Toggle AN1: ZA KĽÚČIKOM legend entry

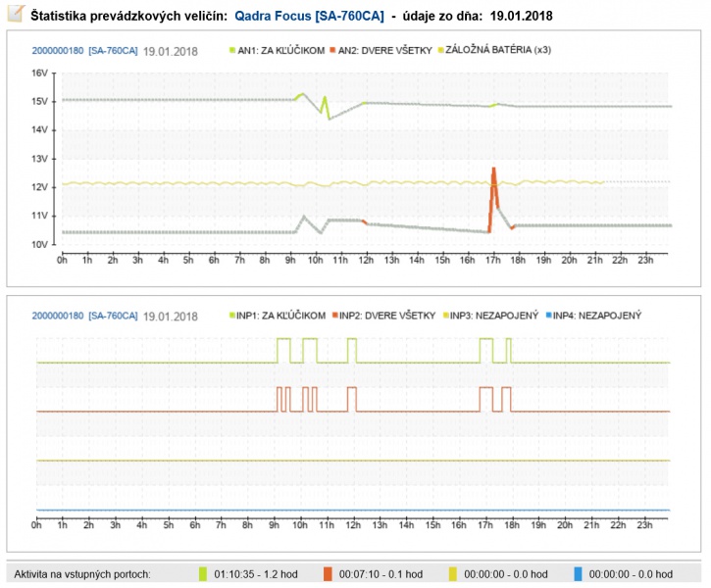tap(278, 50)
